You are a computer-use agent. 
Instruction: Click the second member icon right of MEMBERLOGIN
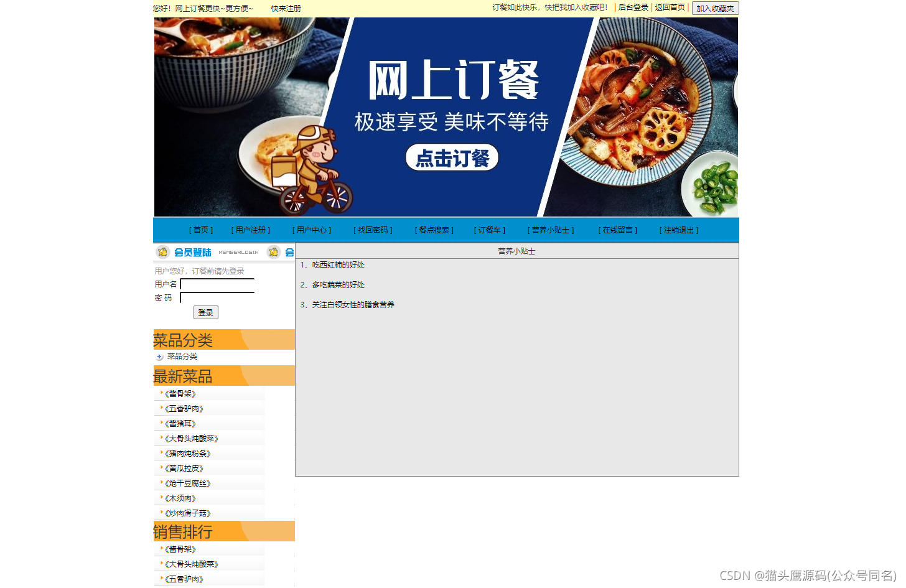274,252
